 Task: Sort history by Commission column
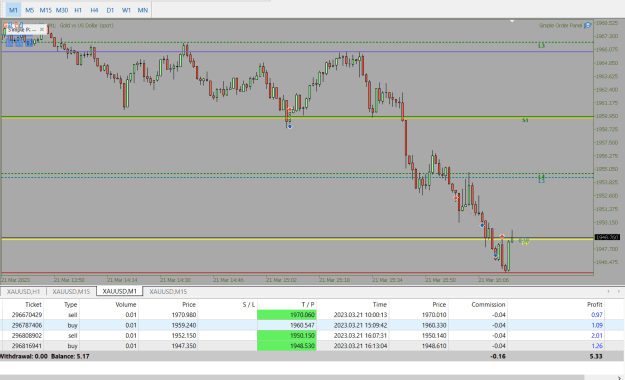pyautogui.click(x=488, y=304)
